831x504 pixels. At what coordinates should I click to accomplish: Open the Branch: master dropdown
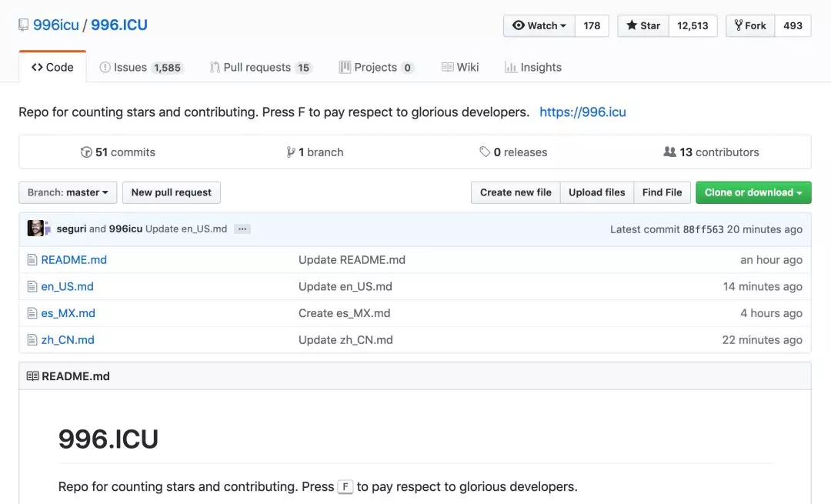[x=68, y=192]
